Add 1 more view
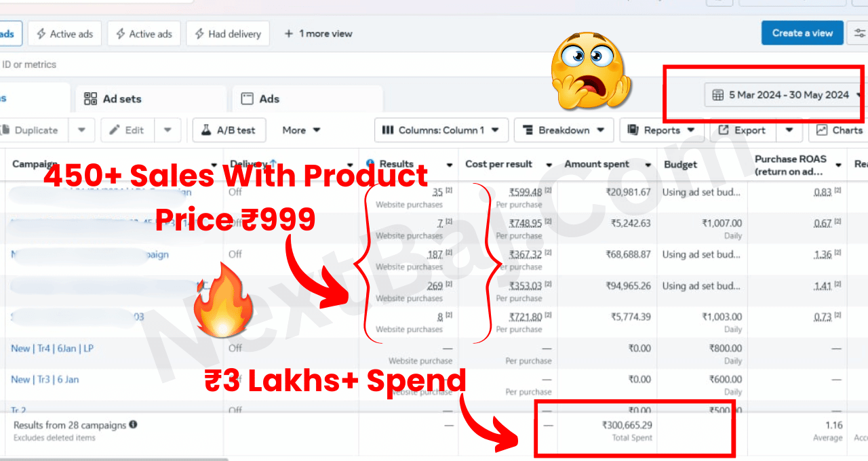The height and width of the screenshot is (461, 868). (x=318, y=34)
